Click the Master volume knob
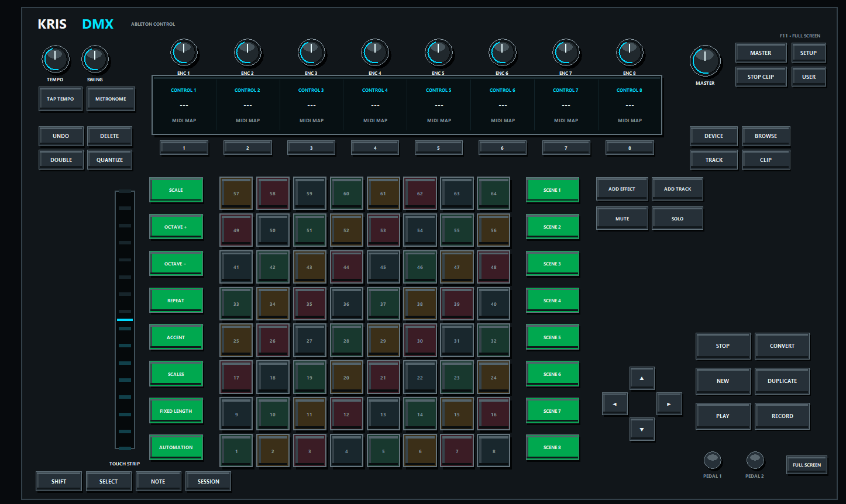The height and width of the screenshot is (504, 846). point(705,61)
